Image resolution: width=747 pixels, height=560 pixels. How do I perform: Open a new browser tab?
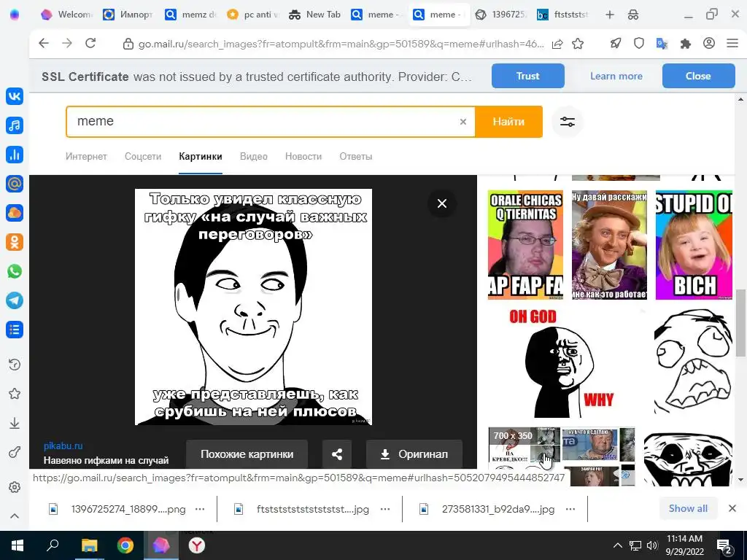coord(610,15)
